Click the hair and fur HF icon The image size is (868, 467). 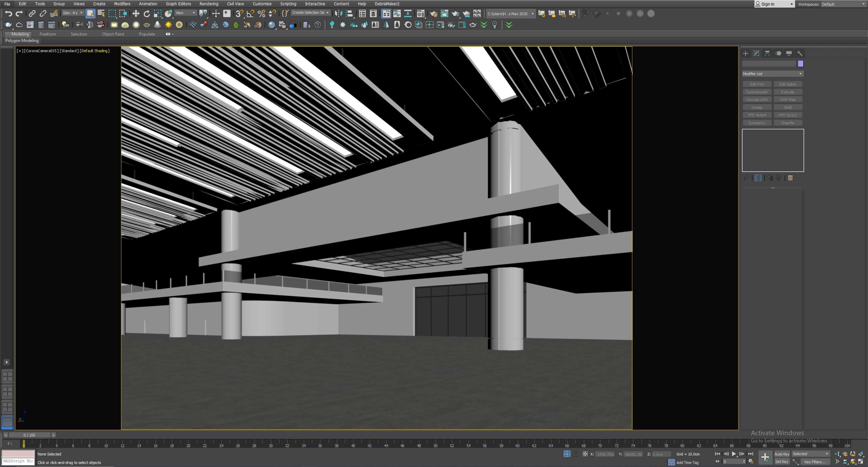click(x=247, y=25)
